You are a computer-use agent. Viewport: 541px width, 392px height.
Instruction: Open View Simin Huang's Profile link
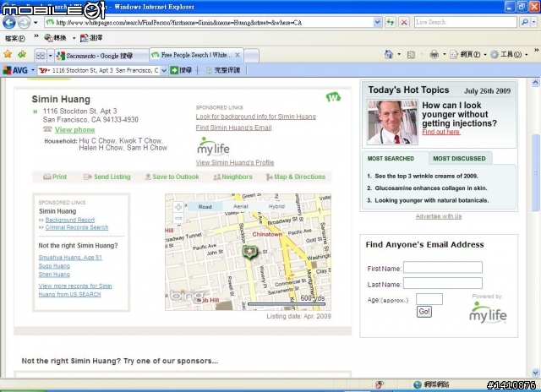[235, 162]
